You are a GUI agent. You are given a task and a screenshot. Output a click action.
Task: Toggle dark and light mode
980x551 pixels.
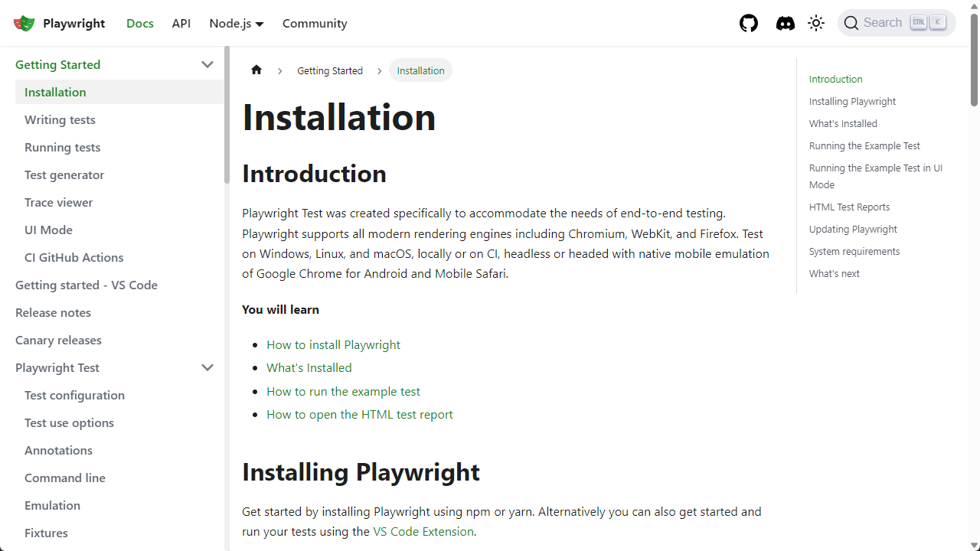[x=816, y=23]
